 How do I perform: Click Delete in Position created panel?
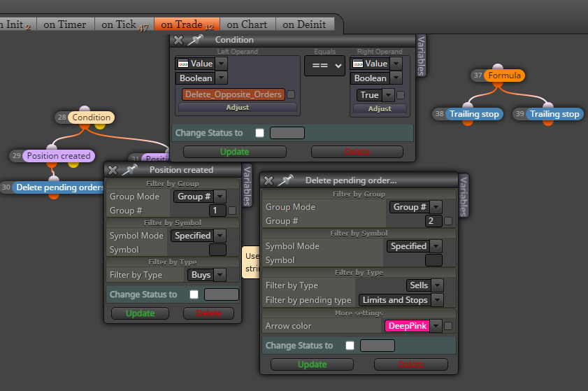208,313
